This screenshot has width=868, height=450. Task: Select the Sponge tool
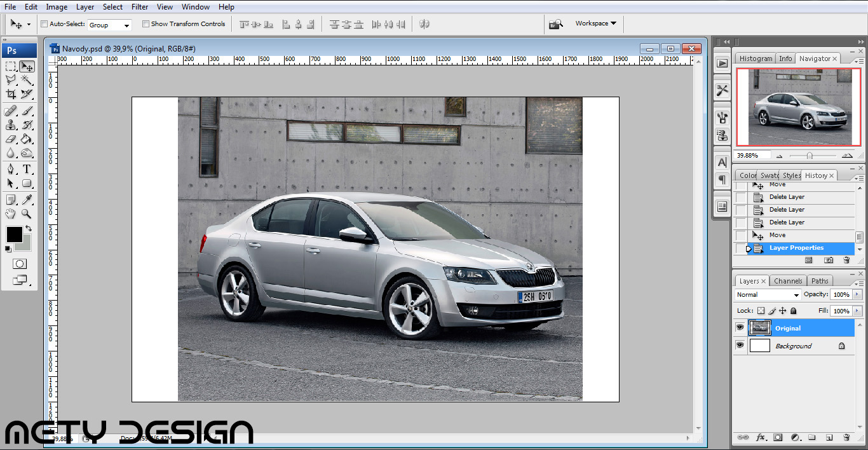(27, 153)
